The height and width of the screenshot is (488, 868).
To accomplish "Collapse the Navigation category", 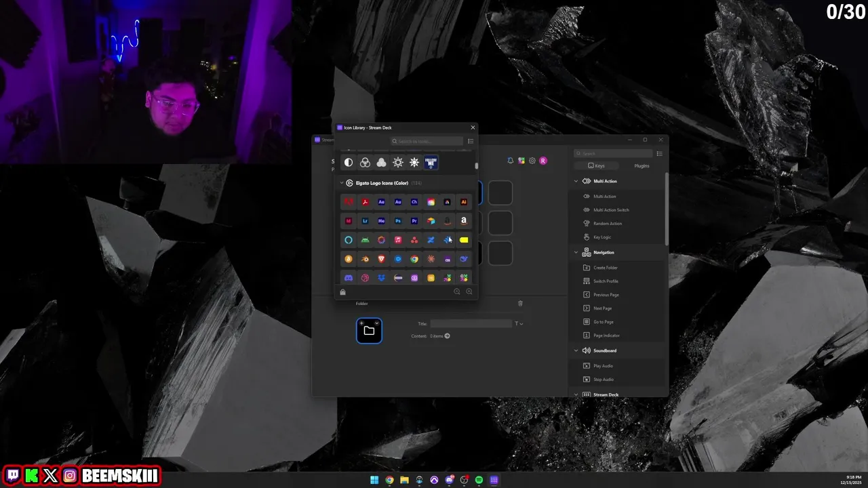I will [576, 252].
